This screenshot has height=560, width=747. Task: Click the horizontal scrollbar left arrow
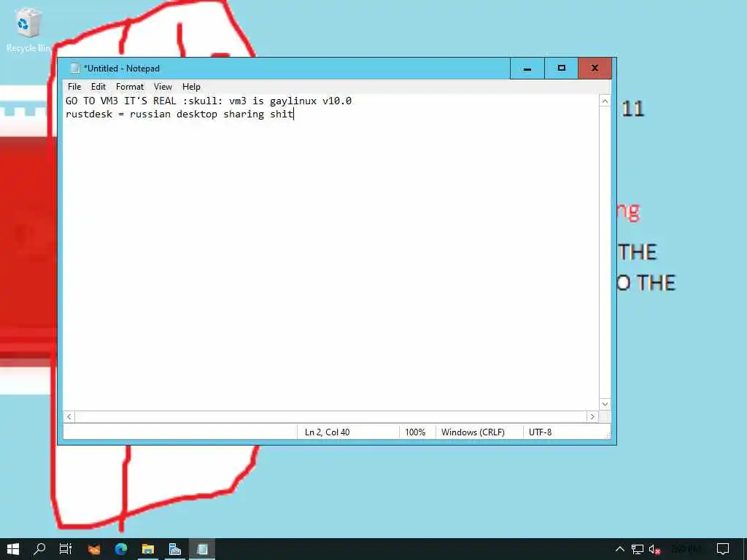[69, 416]
